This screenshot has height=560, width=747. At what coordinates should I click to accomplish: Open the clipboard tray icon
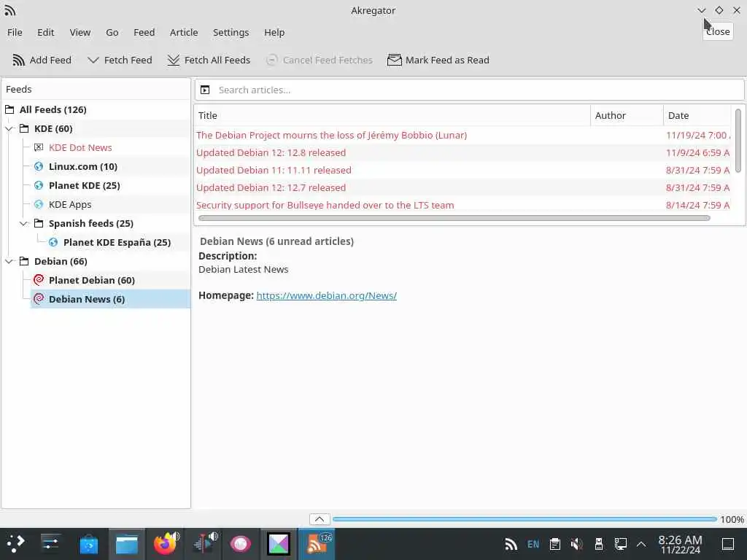(x=555, y=544)
